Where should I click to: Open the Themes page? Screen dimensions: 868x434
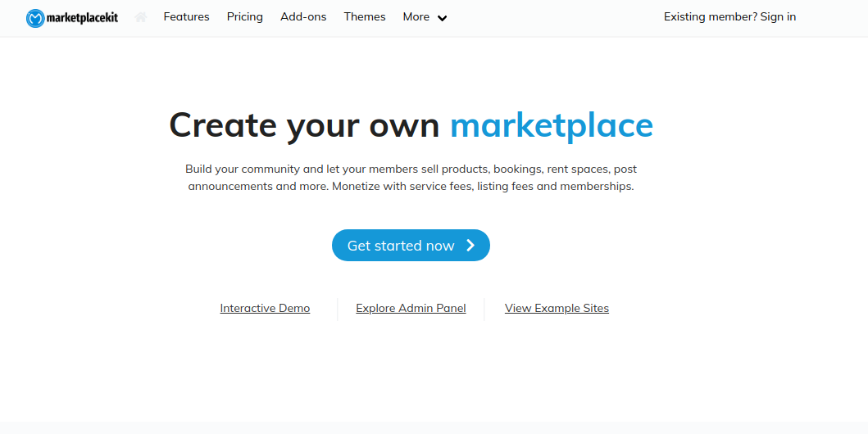[x=365, y=17]
